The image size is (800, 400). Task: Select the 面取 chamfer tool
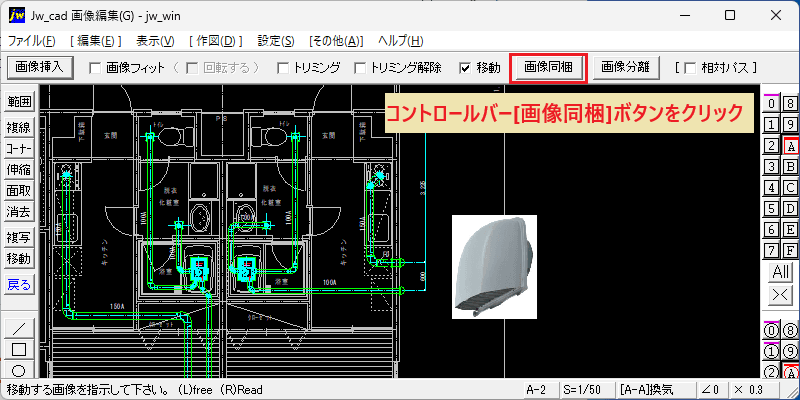click(19, 191)
